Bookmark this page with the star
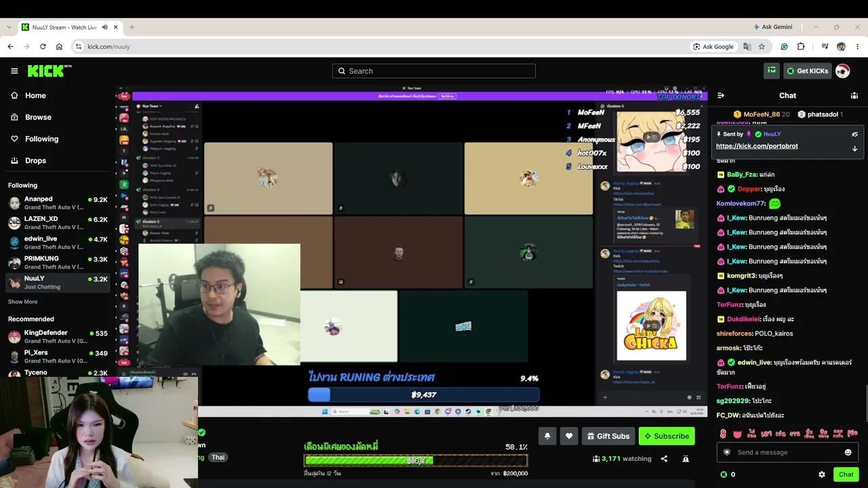This screenshot has height=488, width=868. pos(762,47)
